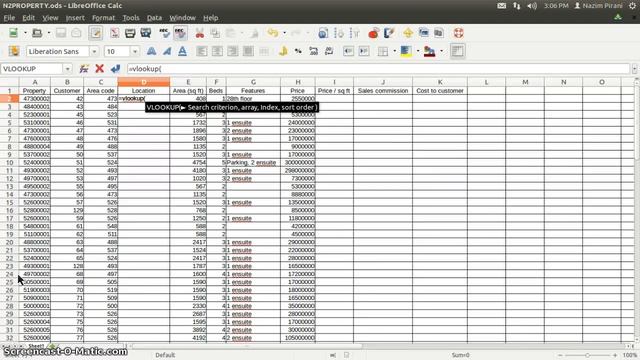Apply the yellow Background Color swatch

406,51
